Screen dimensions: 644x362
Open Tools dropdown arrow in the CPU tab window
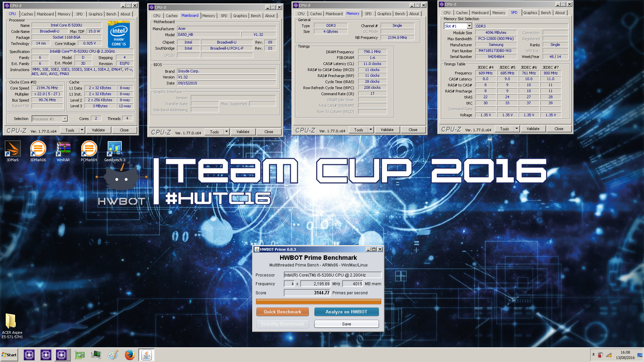coord(82,130)
